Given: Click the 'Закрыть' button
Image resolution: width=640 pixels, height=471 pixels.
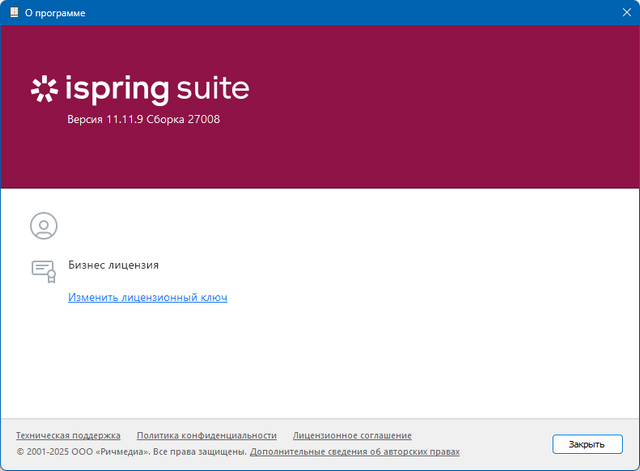Looking at the screenshot, I should [x=587, y=444].
